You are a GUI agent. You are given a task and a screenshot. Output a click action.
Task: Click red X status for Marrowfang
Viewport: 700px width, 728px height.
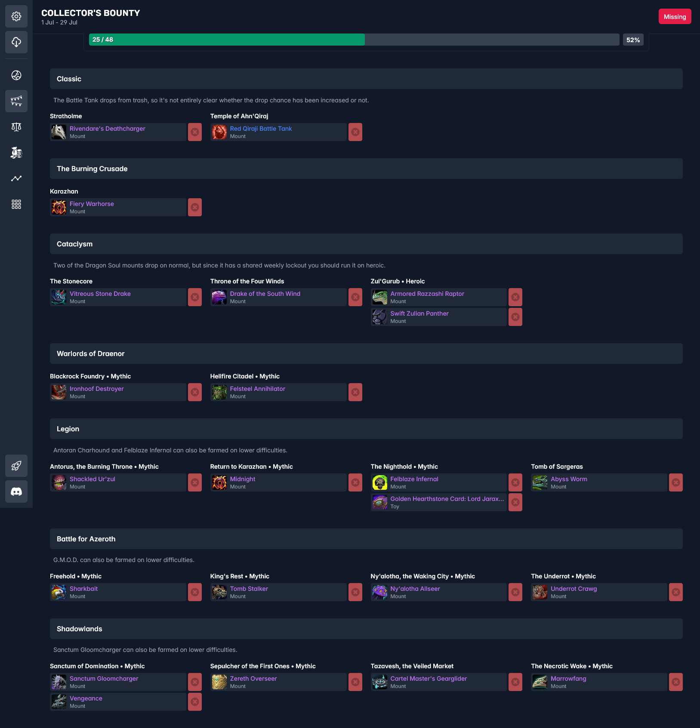676,682
